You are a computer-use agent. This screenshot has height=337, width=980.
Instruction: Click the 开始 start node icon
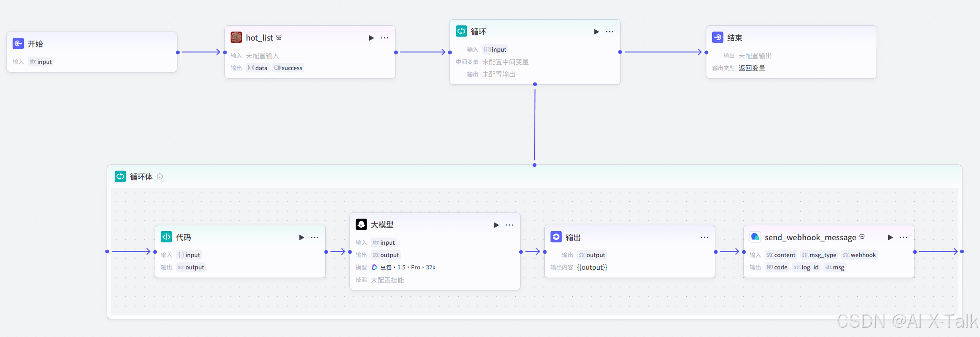coord(18,43)
